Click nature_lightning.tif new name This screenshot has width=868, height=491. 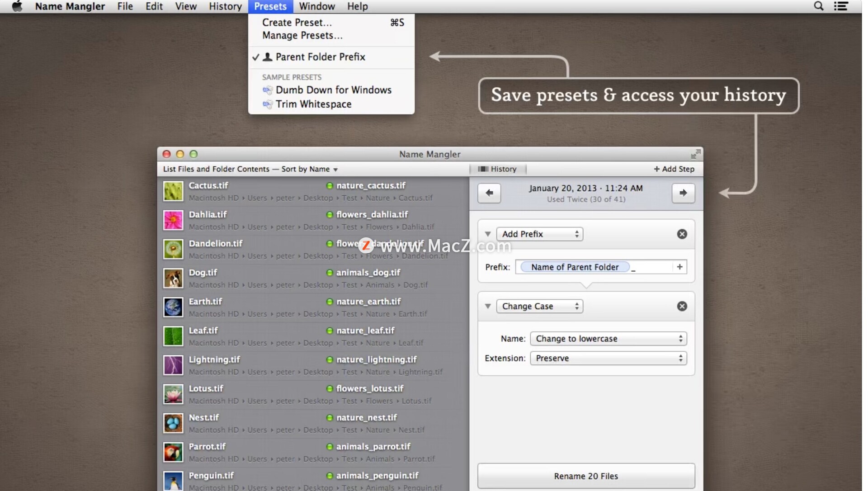tap(376, 360)
